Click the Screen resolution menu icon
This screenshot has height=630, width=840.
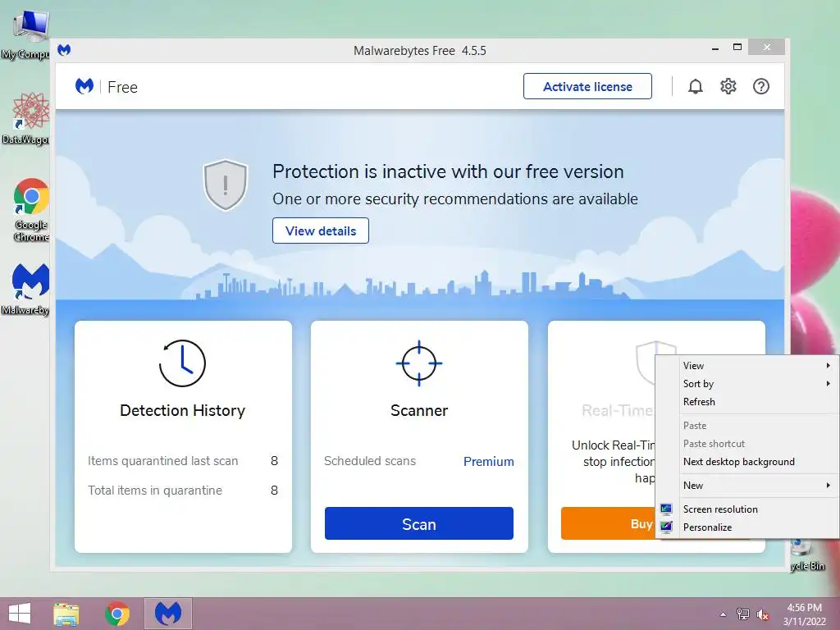(666, 509)
